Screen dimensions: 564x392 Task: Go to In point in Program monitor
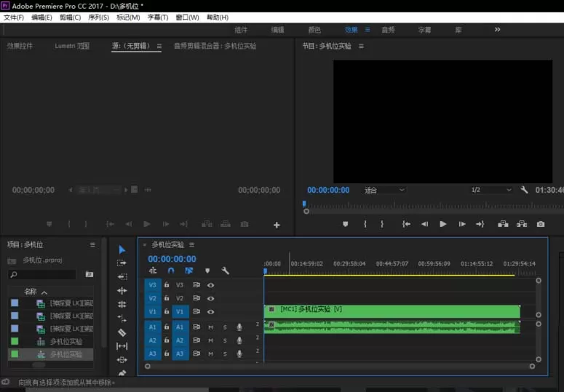(406, 224)
